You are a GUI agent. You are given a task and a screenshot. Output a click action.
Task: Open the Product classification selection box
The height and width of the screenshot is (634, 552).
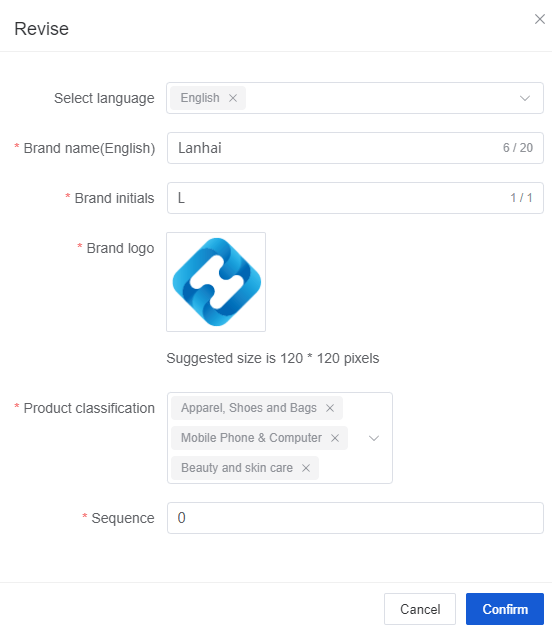(280, 438)
